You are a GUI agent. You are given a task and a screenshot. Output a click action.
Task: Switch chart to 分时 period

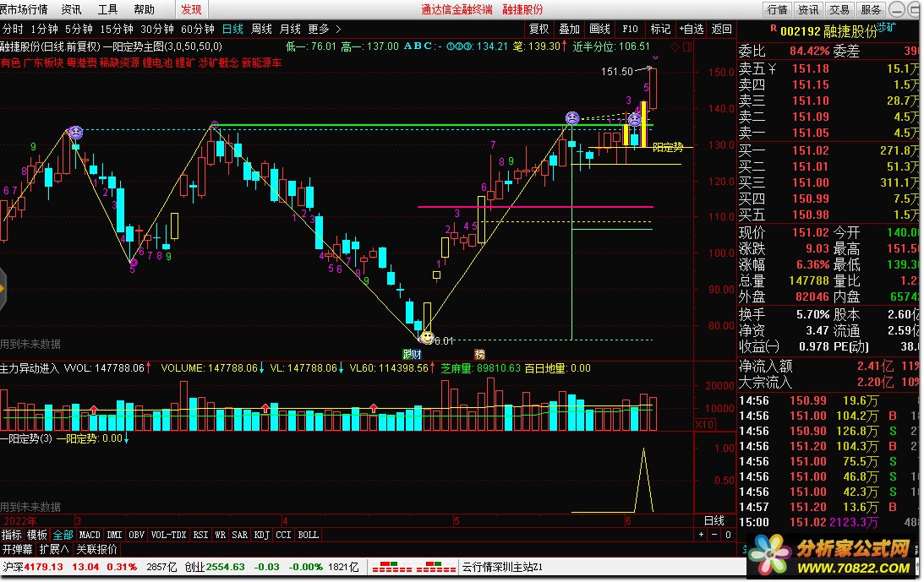13,29
